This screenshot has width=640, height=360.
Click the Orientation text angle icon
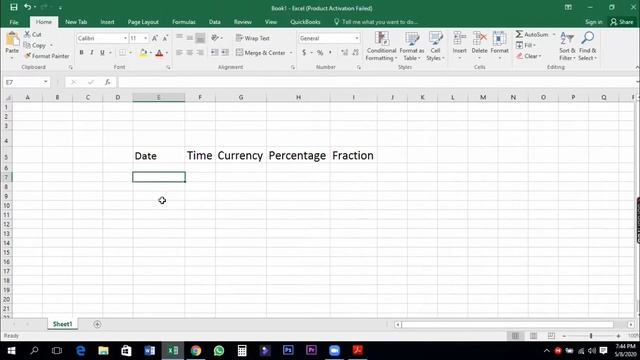(x=215, y=38)
